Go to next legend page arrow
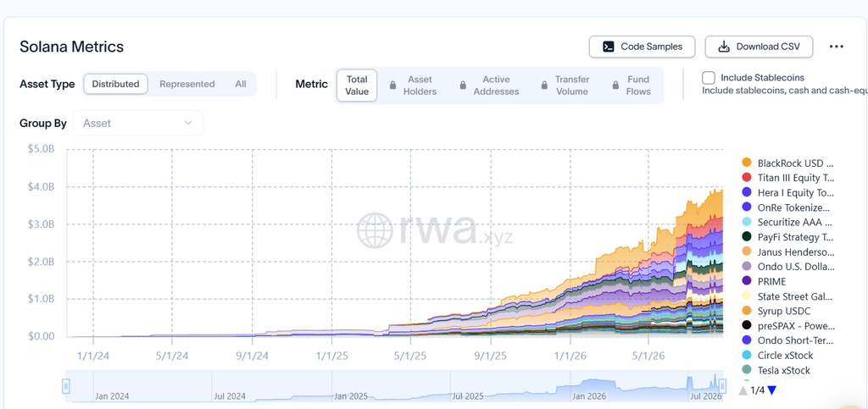The image size is (868, 409). click(x=772, y=390)
